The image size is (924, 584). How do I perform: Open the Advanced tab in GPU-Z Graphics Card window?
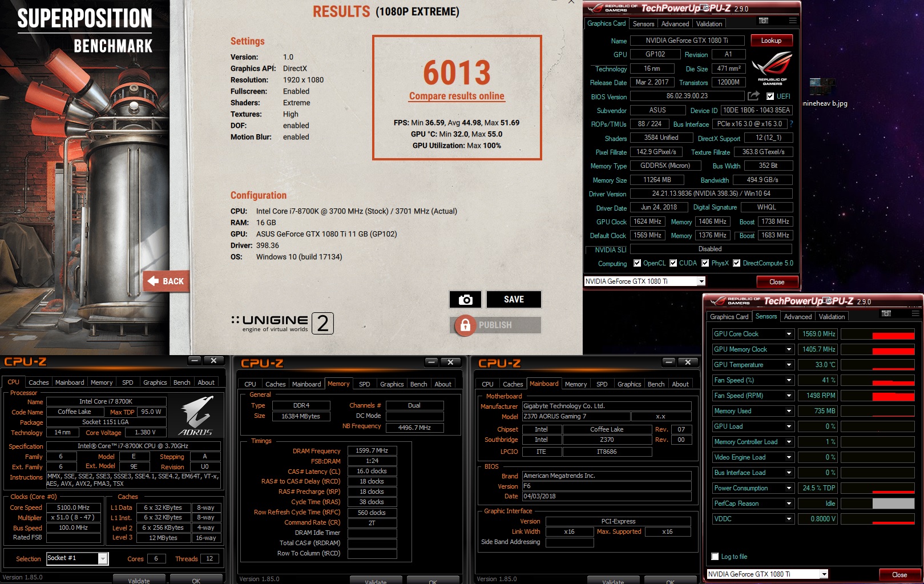675,24
